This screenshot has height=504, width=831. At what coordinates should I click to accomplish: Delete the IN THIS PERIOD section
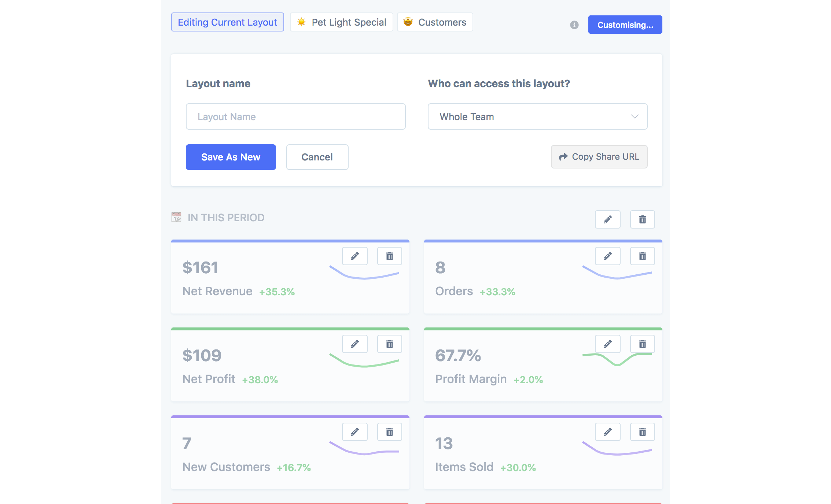642,219
